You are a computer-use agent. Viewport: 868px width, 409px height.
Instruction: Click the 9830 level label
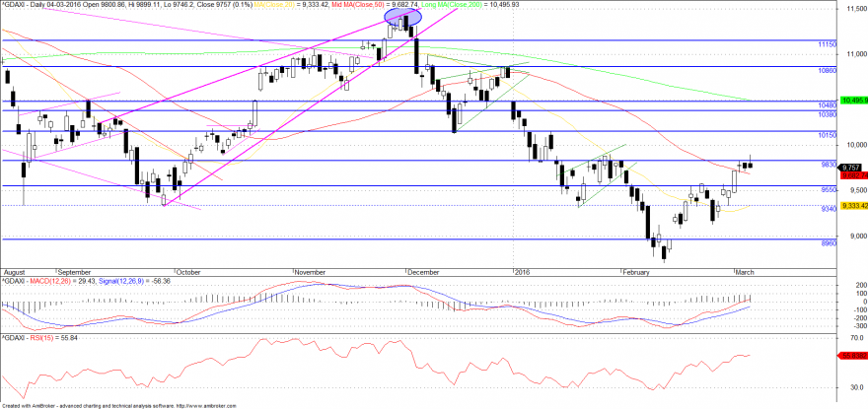click(829, 165)
